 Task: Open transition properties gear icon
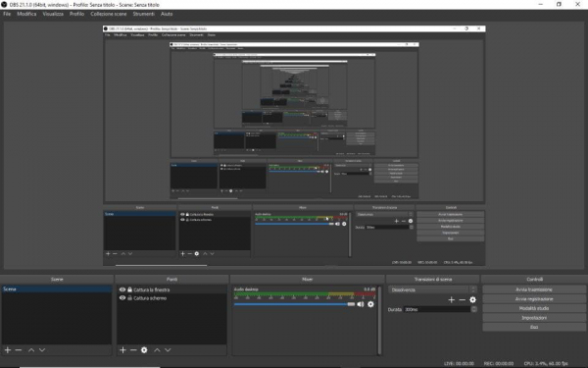(473, 299)
